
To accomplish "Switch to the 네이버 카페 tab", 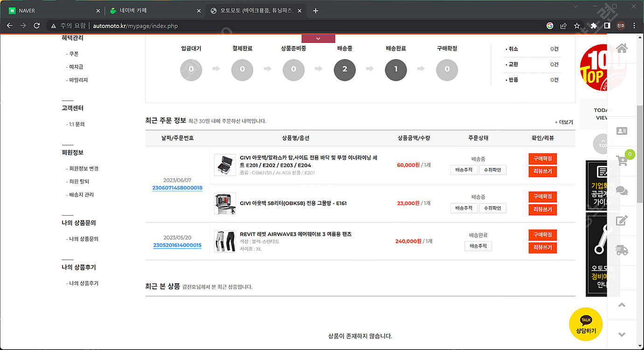I will coord(155,11).
